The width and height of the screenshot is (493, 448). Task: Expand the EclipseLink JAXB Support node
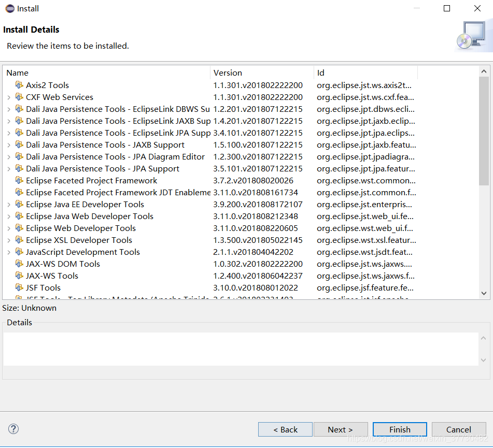[9, 121]
